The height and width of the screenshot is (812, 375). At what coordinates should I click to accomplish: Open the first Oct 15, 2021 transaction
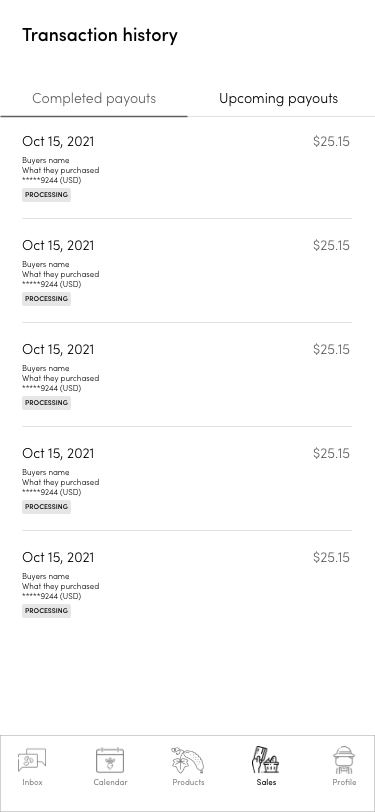point(187,168)
